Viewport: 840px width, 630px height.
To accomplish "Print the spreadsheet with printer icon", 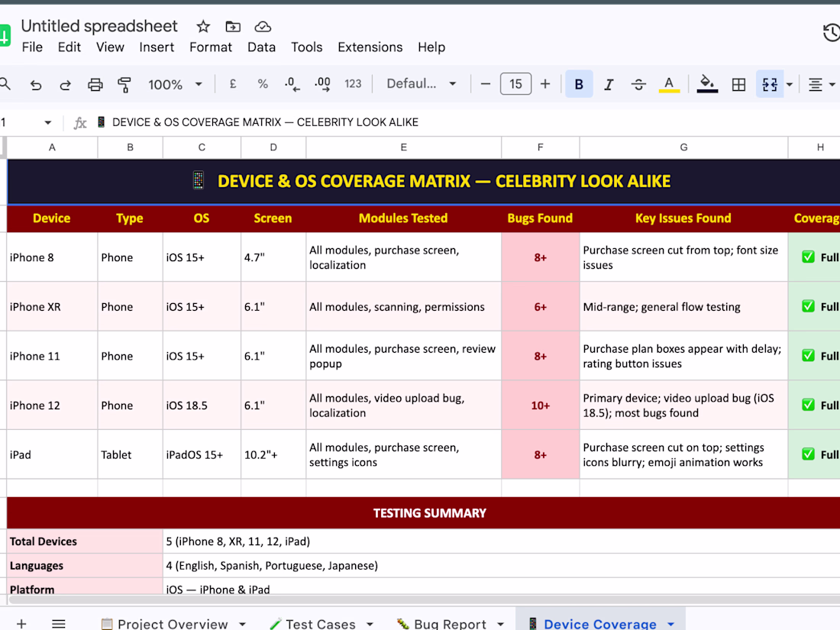I will pyautogui.click(x=95, y=85).
